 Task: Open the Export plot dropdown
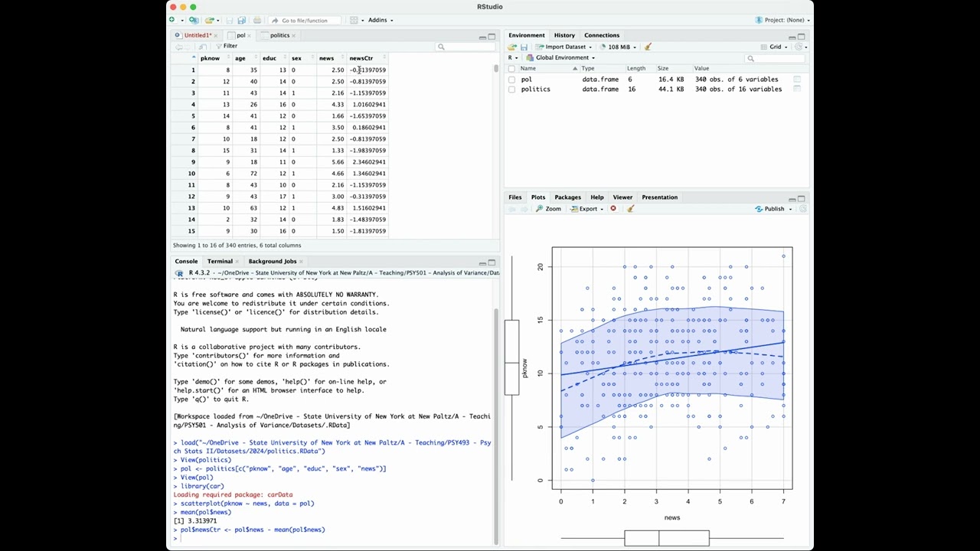[x=586, y=209]
